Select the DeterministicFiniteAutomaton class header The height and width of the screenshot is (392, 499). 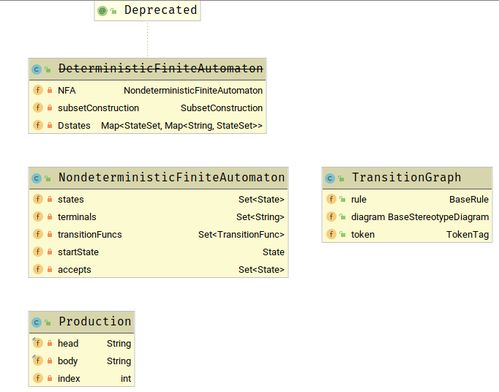click(x=147, y=69)
